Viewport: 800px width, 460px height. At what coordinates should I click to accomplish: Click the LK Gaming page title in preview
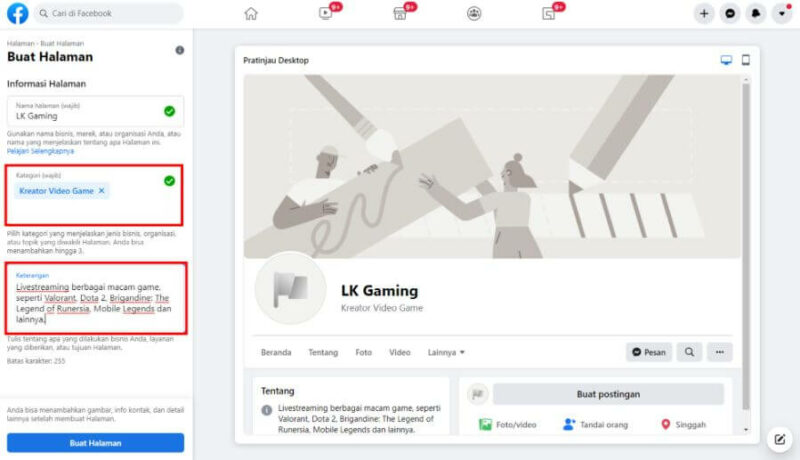click(x=379, y=291)
